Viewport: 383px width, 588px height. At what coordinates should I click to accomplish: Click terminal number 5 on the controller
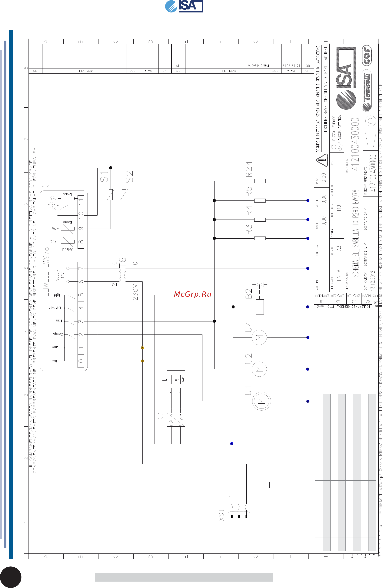(x=81, y=295)
